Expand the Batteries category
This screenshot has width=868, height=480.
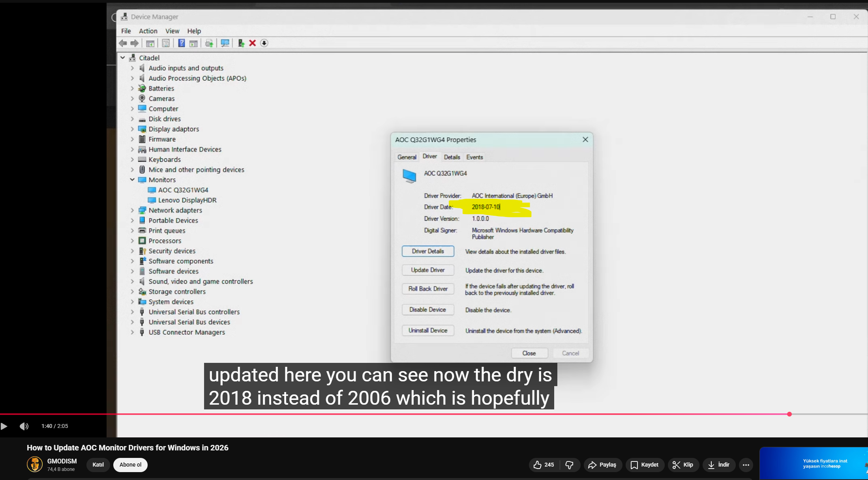coord(133,88)
